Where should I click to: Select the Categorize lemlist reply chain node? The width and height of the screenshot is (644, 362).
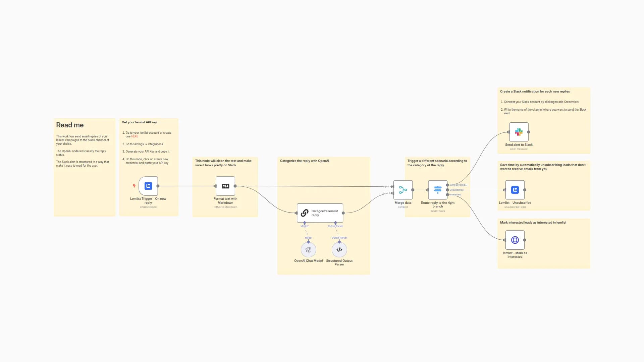point(320,213)
